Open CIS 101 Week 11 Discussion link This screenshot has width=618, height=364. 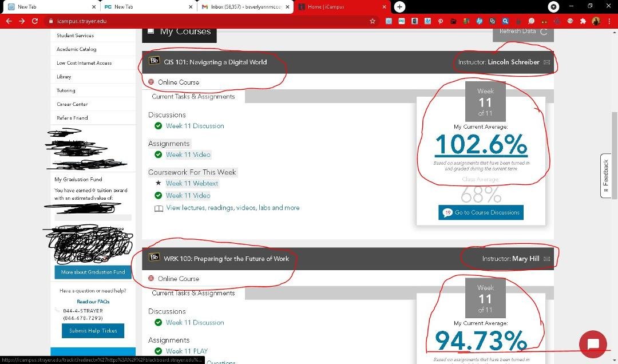point(195,126)
